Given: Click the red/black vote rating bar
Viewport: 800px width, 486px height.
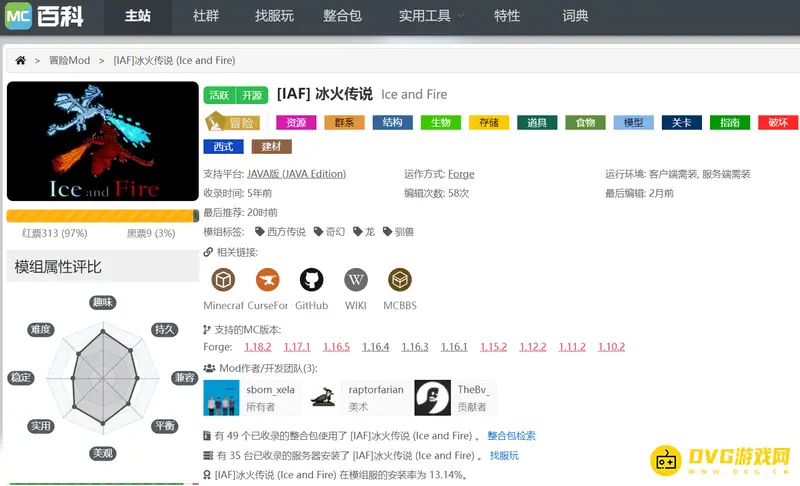Looking at the screenshot, I should [103, 215].
